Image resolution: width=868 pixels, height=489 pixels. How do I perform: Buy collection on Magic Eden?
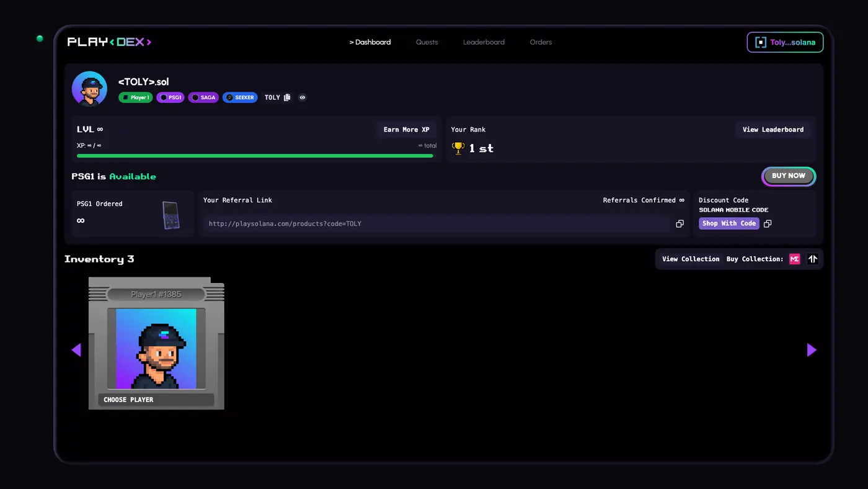coord(795,259)
